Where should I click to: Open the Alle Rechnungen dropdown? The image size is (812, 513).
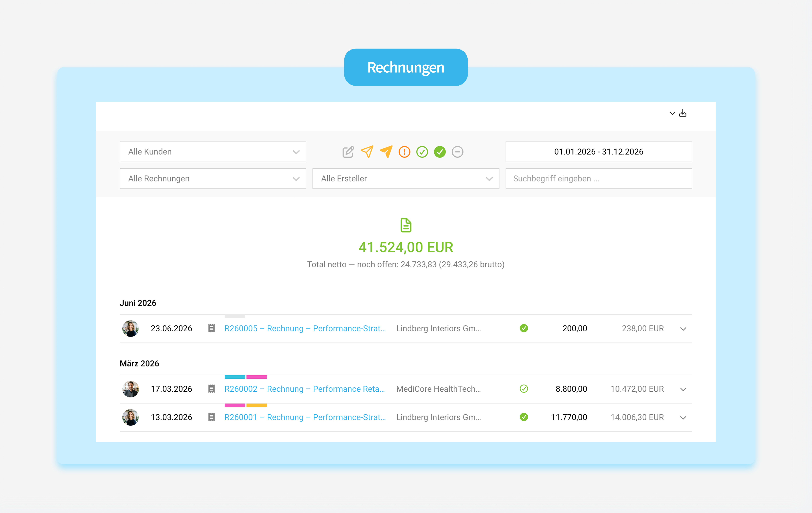[213, 178]
